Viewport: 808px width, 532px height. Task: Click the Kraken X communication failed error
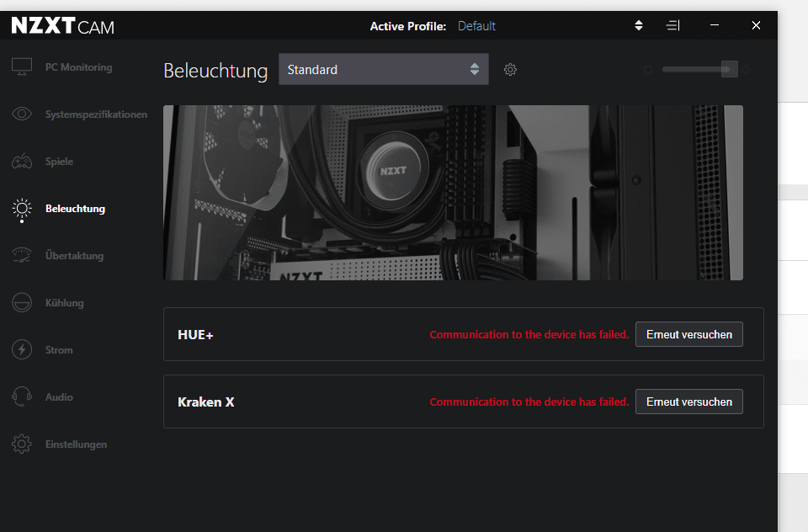pyautogui.click(x=529, y=402)
